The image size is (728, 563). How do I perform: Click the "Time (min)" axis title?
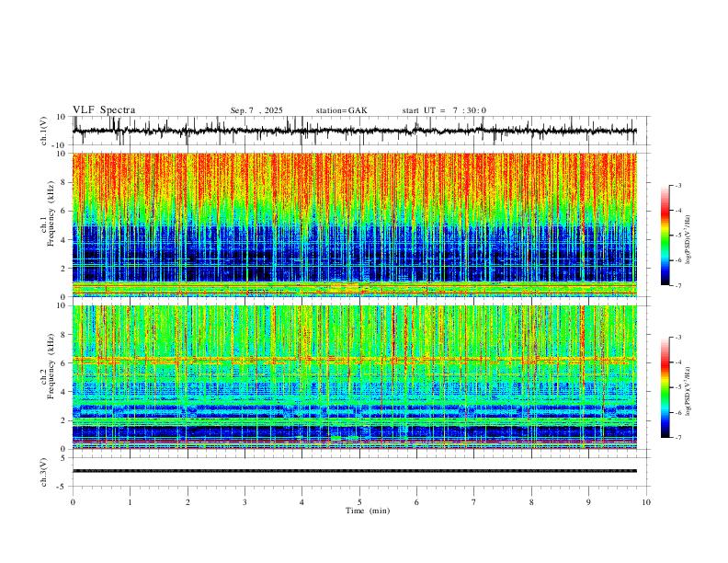[368, 511]
